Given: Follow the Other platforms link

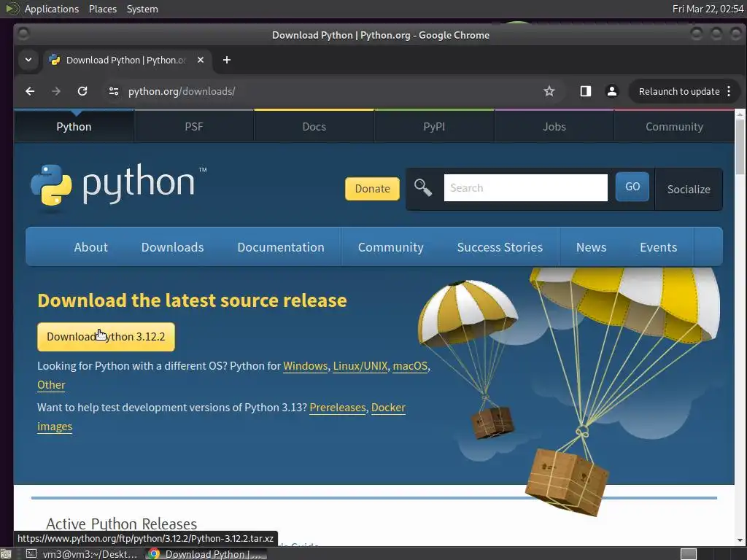Looking at the screenshot, I should (52, 385).
